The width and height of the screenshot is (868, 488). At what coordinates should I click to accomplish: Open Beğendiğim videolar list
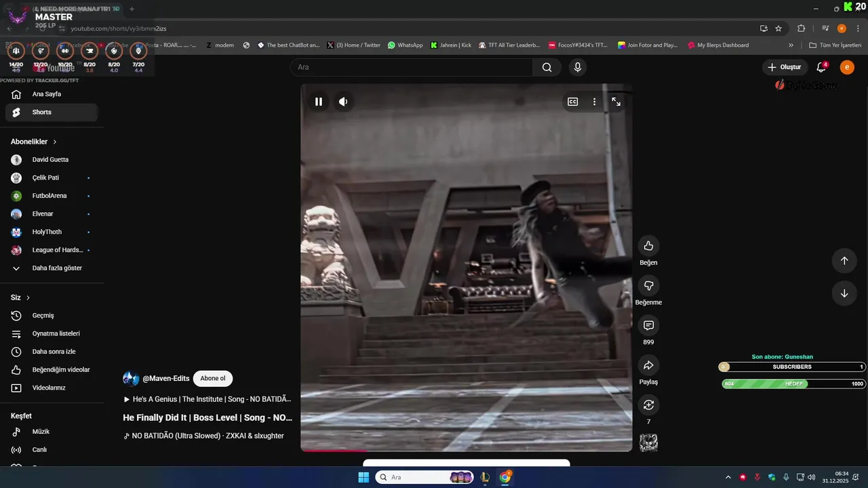[x=52, y=370]
